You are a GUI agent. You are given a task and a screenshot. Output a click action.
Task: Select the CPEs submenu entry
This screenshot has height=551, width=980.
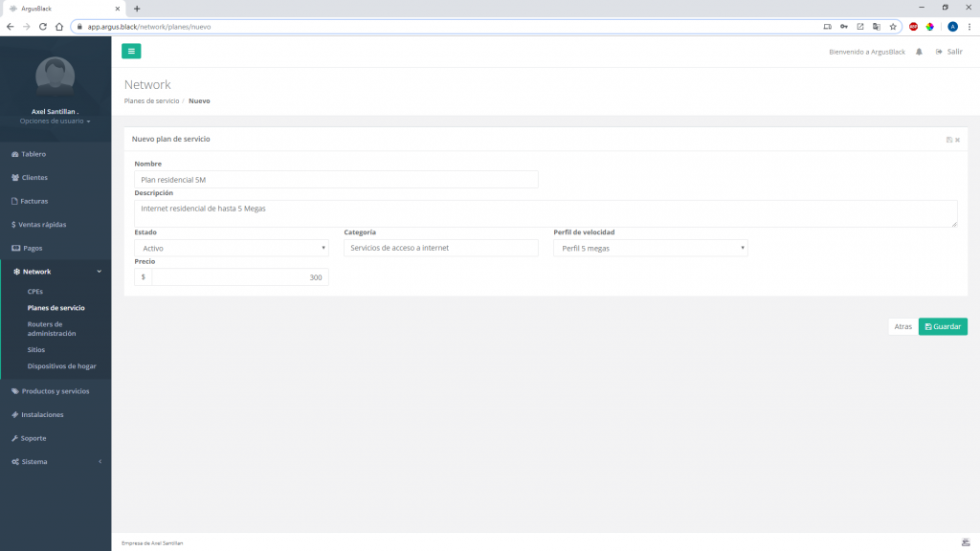[x=35, y=292]
